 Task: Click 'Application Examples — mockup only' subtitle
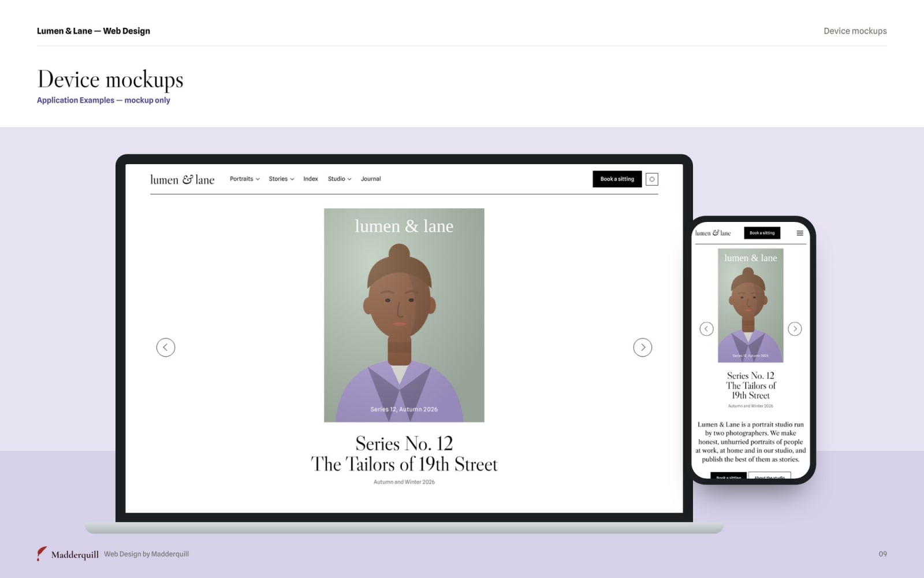(103, 100)
